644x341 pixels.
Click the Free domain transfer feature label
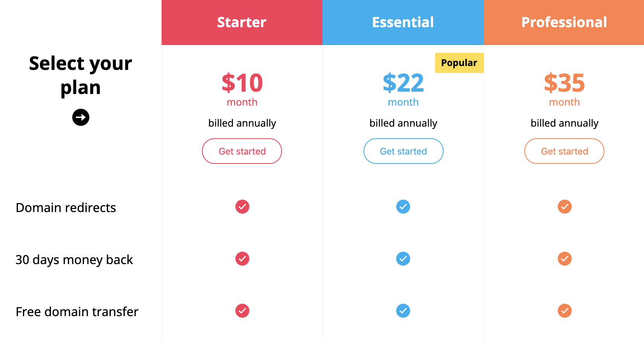tap(77, 312)
